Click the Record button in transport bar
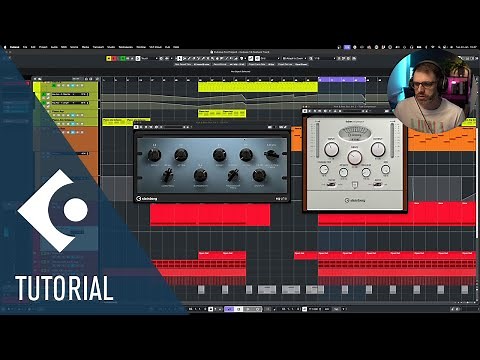This screenshot has height=360, width=480. (x=257, y=309)
